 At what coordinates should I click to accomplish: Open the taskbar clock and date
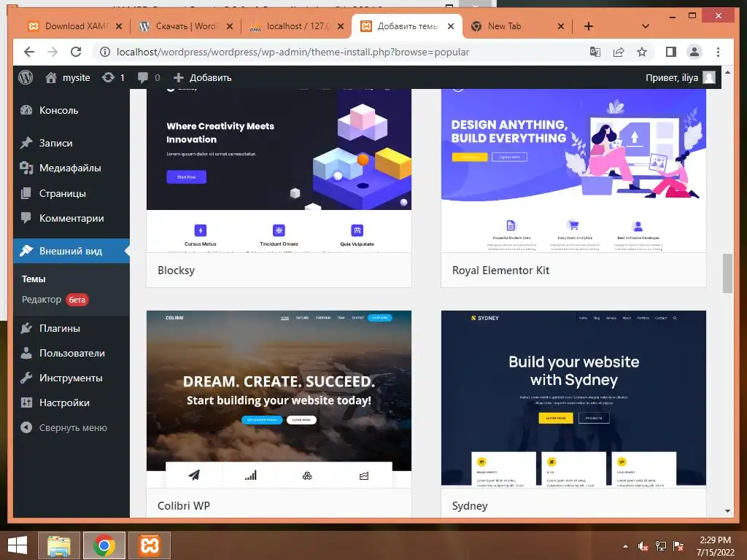point(715,546)
